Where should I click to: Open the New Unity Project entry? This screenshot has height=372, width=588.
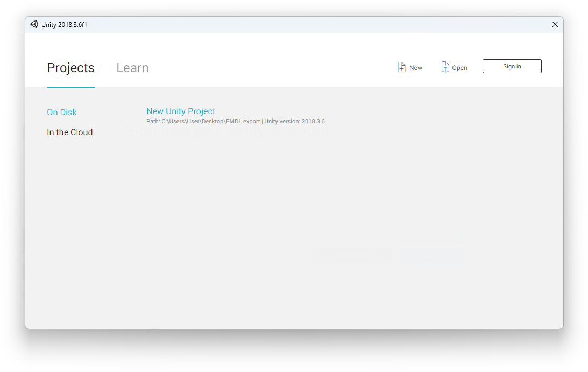[x=181, y=111]
